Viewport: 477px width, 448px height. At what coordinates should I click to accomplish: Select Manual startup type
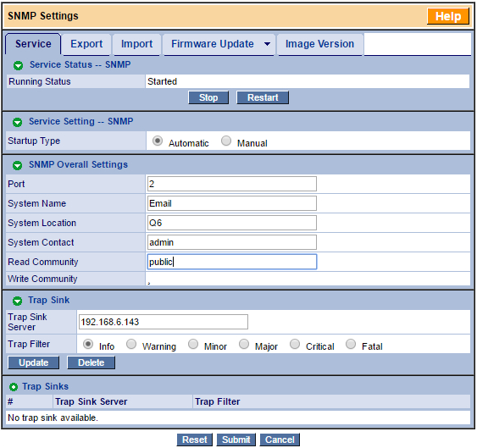[226, 141]
